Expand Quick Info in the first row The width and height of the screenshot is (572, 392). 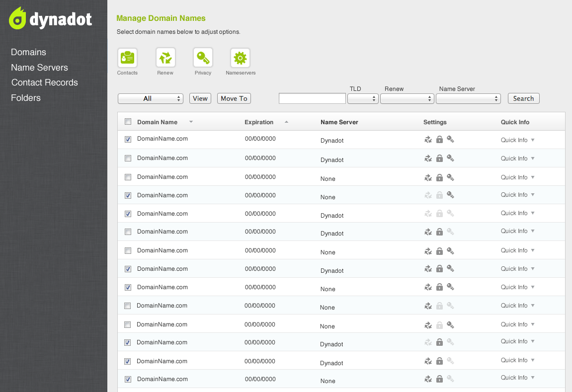click(x=517, y=140)
